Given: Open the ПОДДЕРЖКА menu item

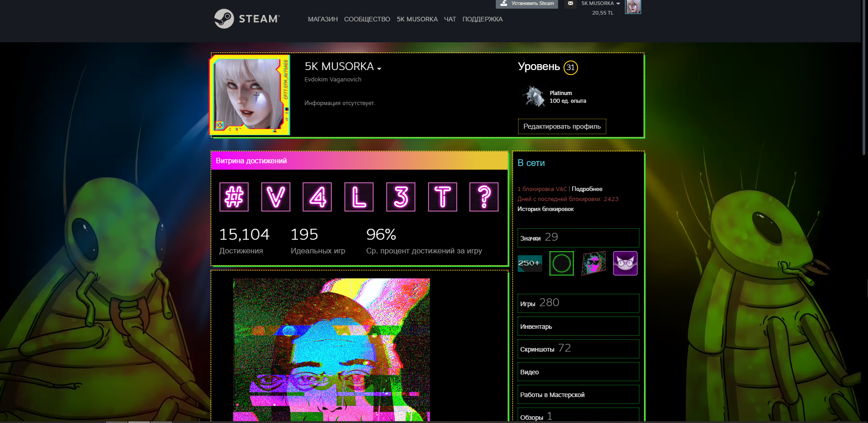Looking at the screenshot, I should [483, 19].
